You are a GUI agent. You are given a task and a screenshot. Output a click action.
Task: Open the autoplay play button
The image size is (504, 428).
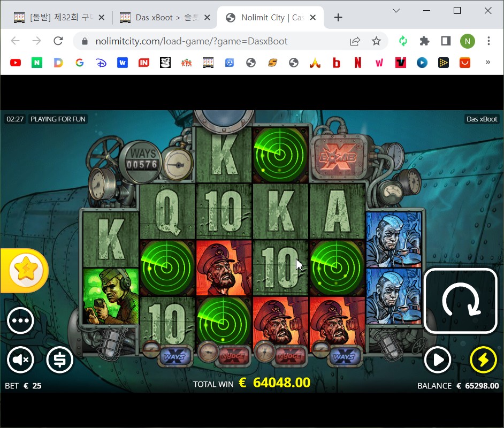click(x=437, y=360)
